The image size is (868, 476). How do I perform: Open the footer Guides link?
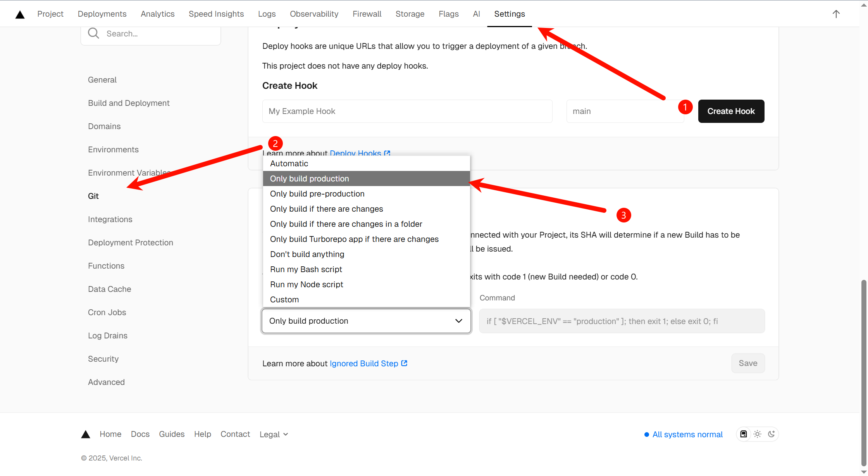point(172,434)
